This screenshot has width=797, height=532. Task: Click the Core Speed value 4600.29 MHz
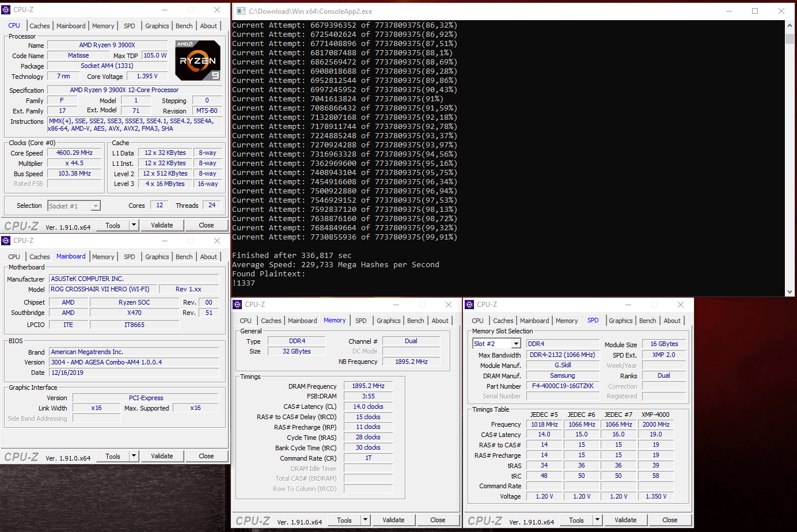tap(74, 153)
